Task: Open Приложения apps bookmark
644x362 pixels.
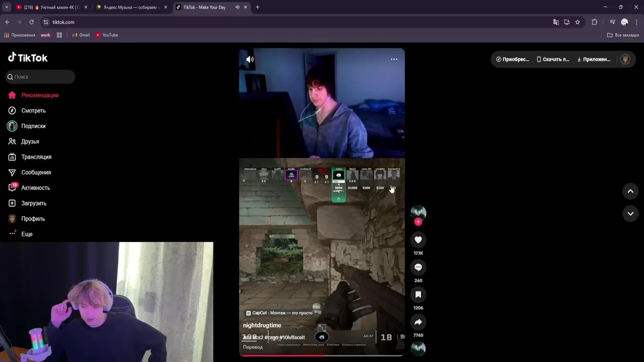Action: point(20,35)
